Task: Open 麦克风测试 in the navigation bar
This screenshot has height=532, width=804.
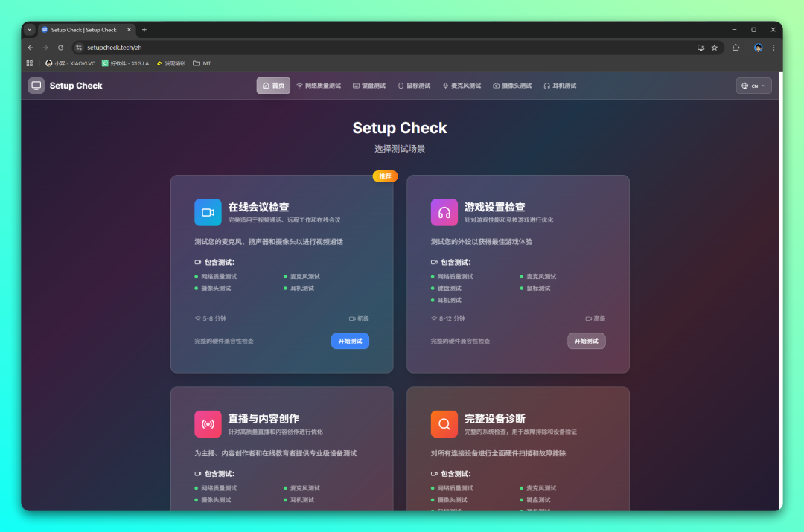Action: [x=462, y=86]
